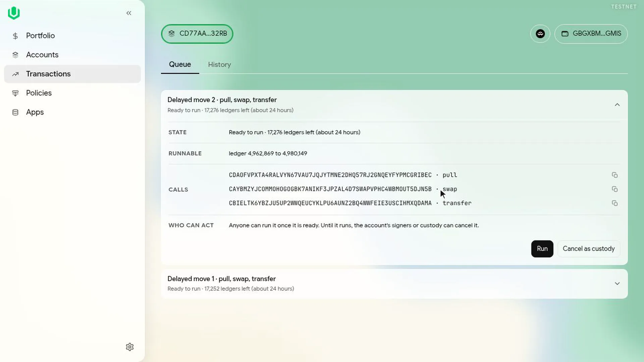Click the TESTNET label
644x362 pixels.
pyautogui.click(x=624, y=7)
